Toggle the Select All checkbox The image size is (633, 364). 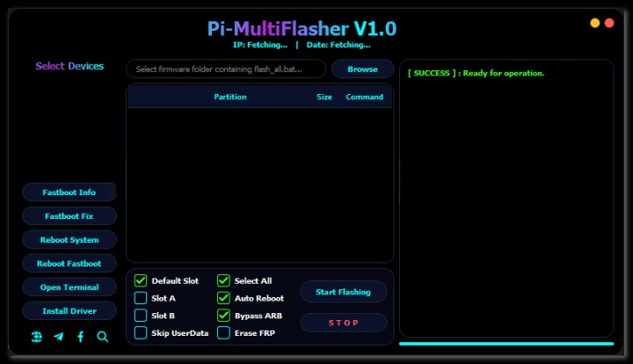pos(223,281)
